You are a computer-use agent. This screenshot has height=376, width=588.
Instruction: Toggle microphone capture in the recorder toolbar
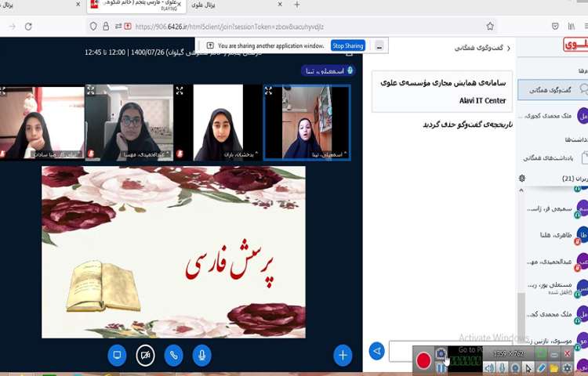[502, 368]
